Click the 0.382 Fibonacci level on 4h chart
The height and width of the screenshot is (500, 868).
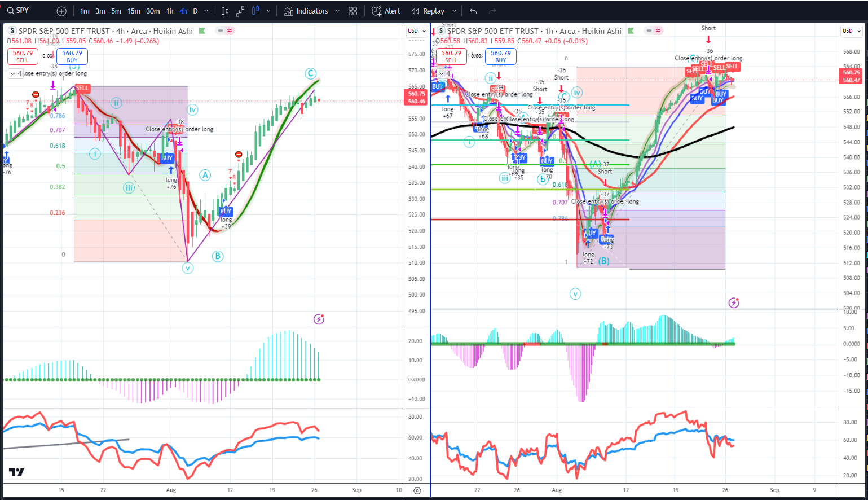click(58, 187)
